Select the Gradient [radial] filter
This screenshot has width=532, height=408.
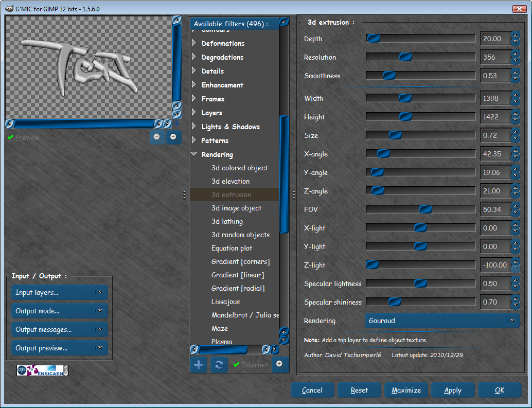238,288
